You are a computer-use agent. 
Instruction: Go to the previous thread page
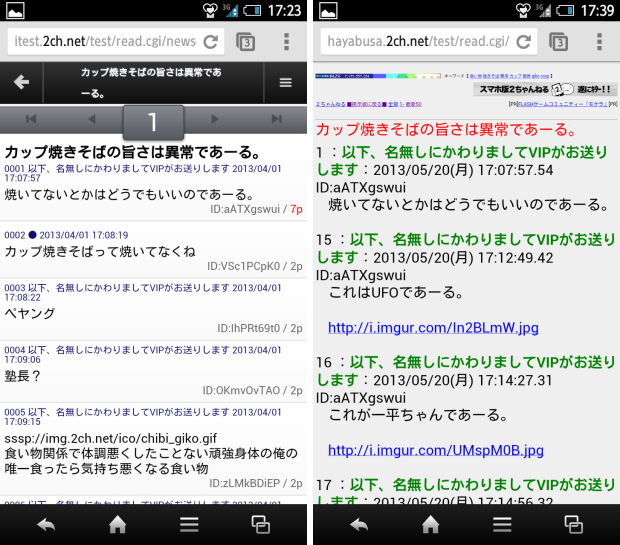92,121
